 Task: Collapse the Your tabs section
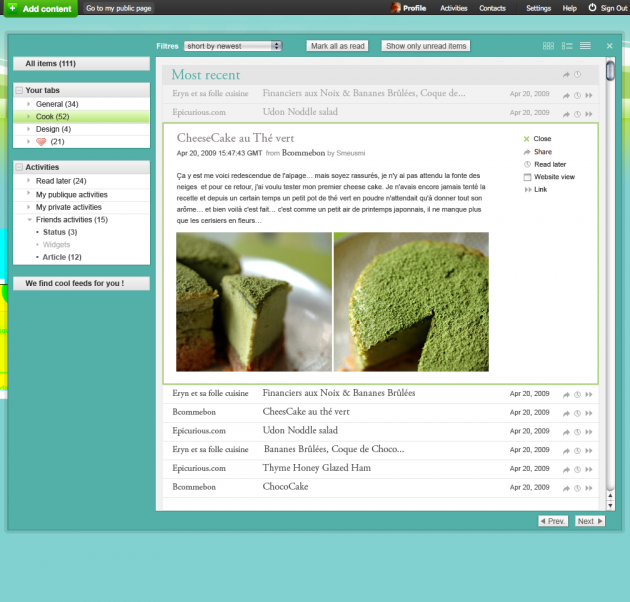pos(19,90)
